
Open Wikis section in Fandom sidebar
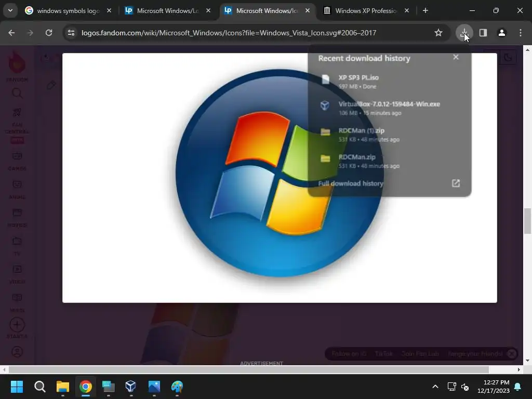(17, 303)
